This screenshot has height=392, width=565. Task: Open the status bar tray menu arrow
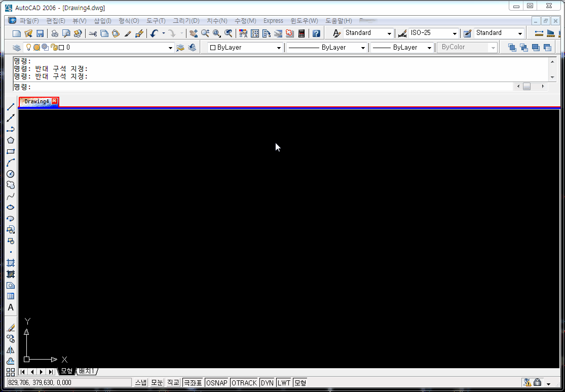[x=549, y=383]
